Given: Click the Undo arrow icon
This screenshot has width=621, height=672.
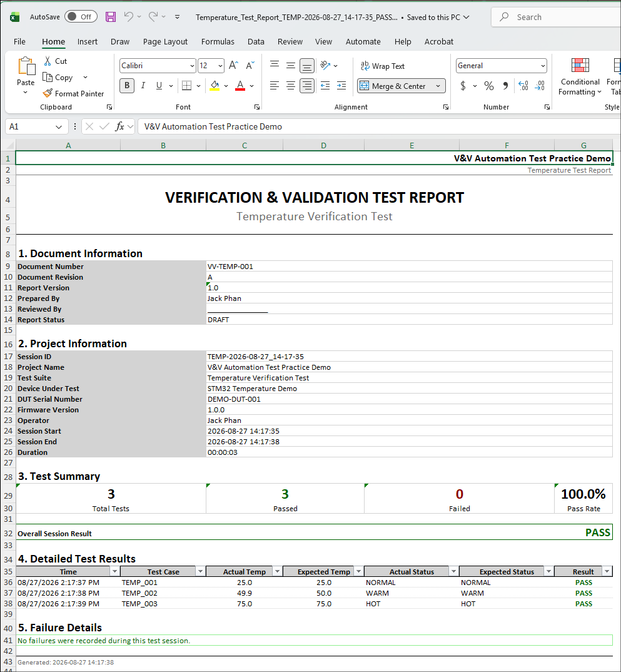Looking at the screenshot, I should pyautogui.click(x=128, y=17).
